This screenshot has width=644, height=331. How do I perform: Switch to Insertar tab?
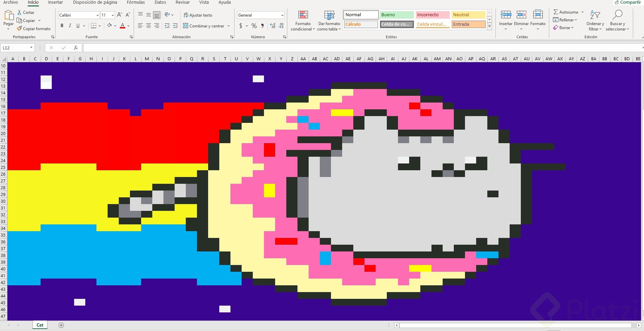pyautogui.click(x=55, y=2)
